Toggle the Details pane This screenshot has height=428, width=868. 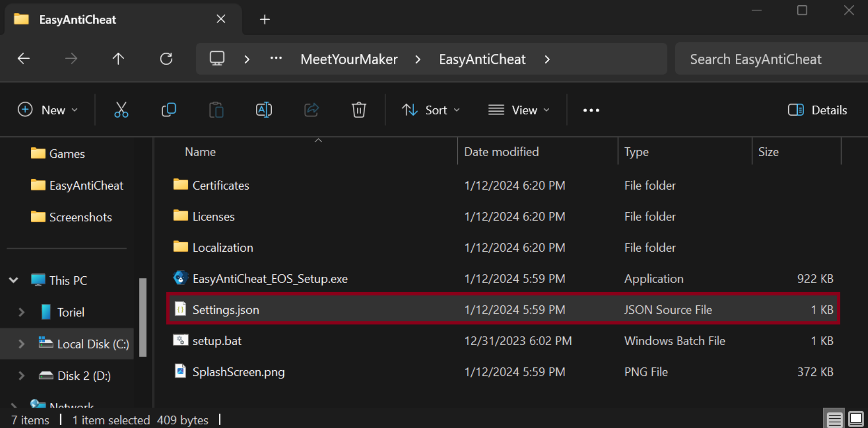click(818, 110)
